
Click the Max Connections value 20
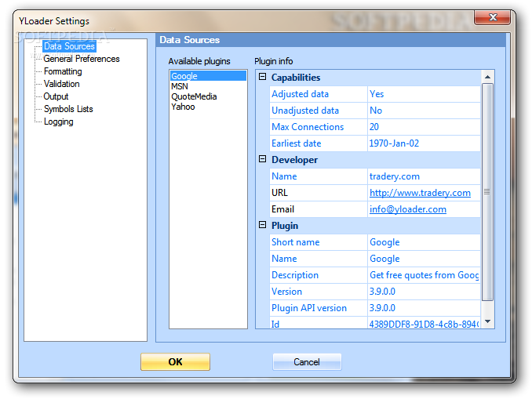point(424,127)
